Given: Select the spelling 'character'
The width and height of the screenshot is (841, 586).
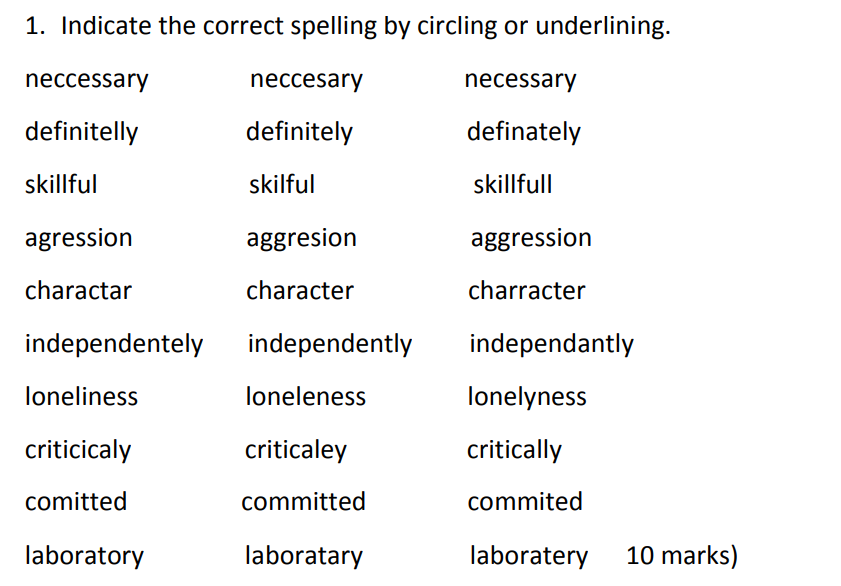Looking at the screenshot, I should click(300, 290).
